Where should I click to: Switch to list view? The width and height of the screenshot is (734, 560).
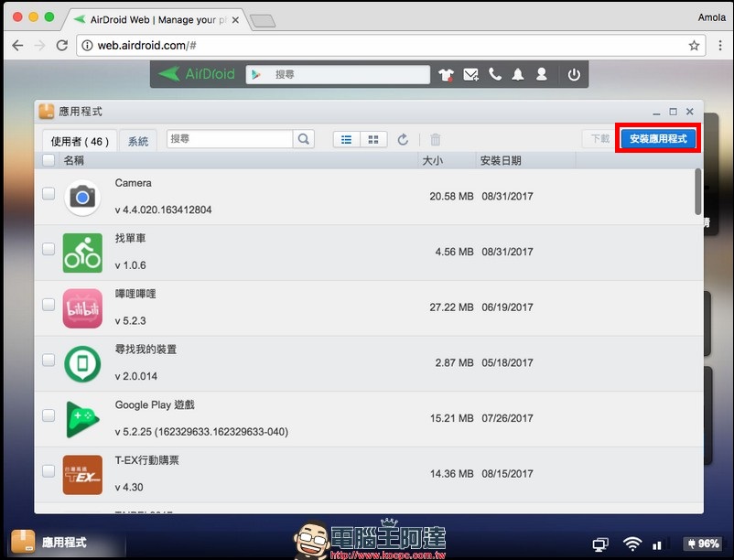[x=346, y=139]
